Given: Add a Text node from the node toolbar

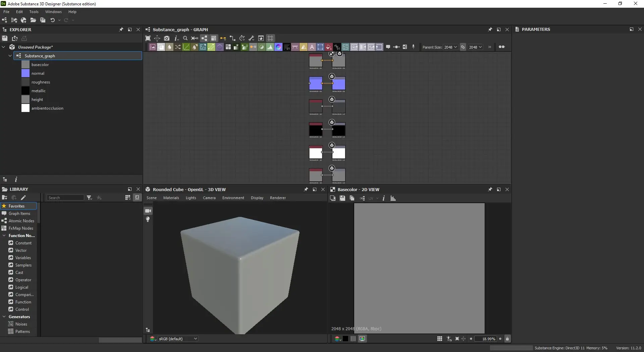Looking at the screenshot, I should click(x=312, y=47).
